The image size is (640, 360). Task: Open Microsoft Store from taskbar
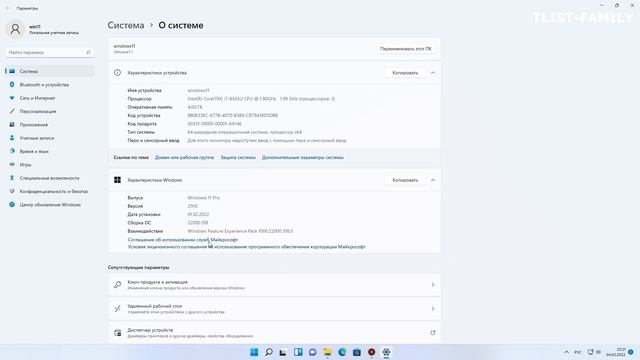(357, 352)
